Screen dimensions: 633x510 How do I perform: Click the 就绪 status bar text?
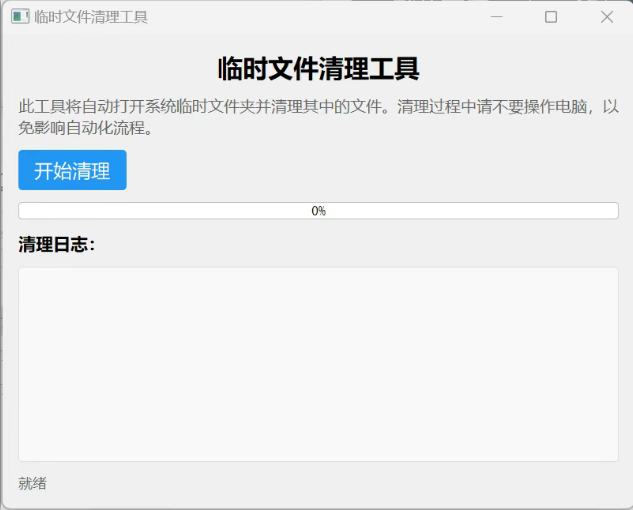pyautogui.click(x=32, y=484)
